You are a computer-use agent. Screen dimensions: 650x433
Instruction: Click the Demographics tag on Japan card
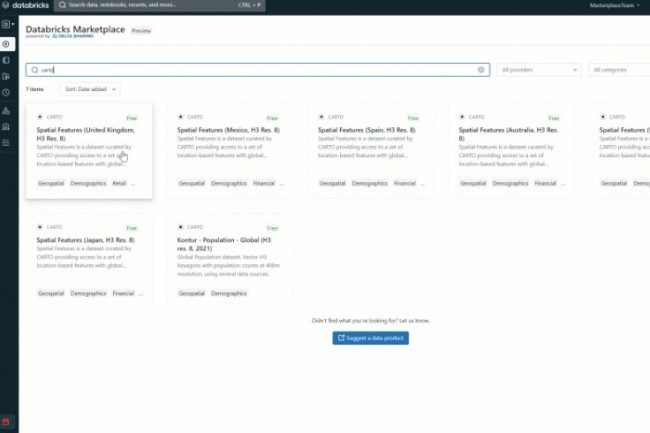click(x=88, y=293)
